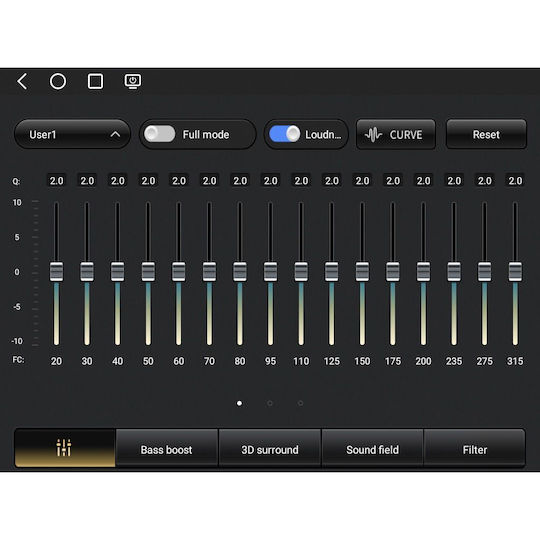Image resolution: width=540 pixels, height=540 pixels.
Task: Disable the Loudness toggle
Action: point(284,134)
